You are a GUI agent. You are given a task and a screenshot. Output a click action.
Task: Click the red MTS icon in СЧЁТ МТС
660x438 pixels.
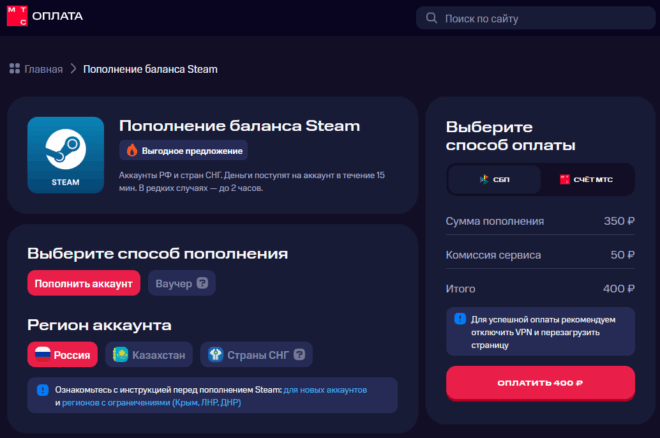564,179
